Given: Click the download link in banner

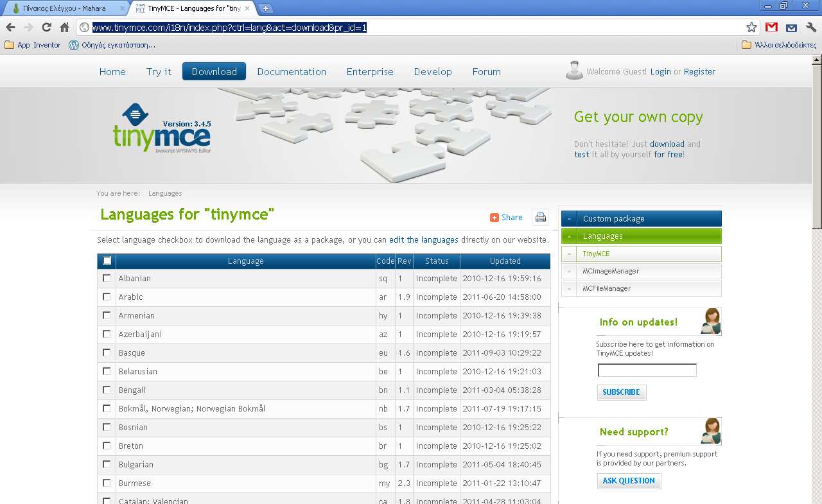Looking at the screenshot, I should point(667,144).
